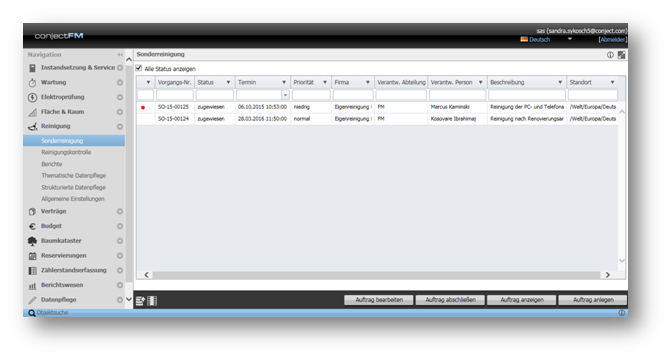
Task: Select row SO-15-00124
Action: pos(377,119)
